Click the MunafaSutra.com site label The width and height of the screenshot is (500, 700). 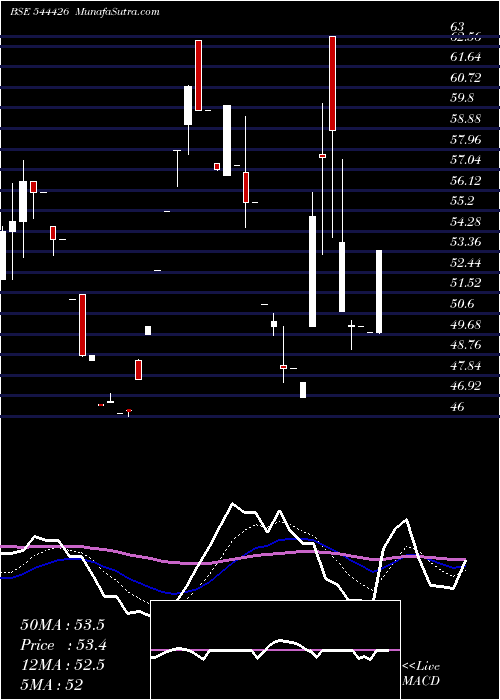pos(118,12)
